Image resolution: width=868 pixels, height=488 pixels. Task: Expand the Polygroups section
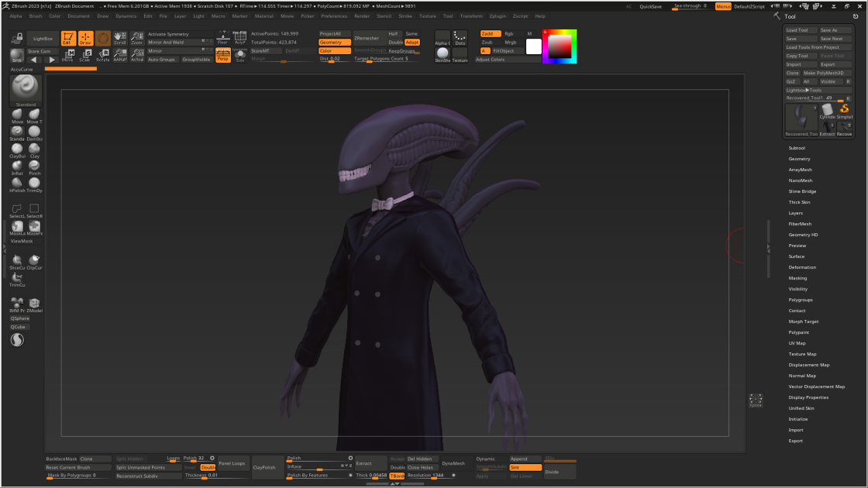coord(801,300)
